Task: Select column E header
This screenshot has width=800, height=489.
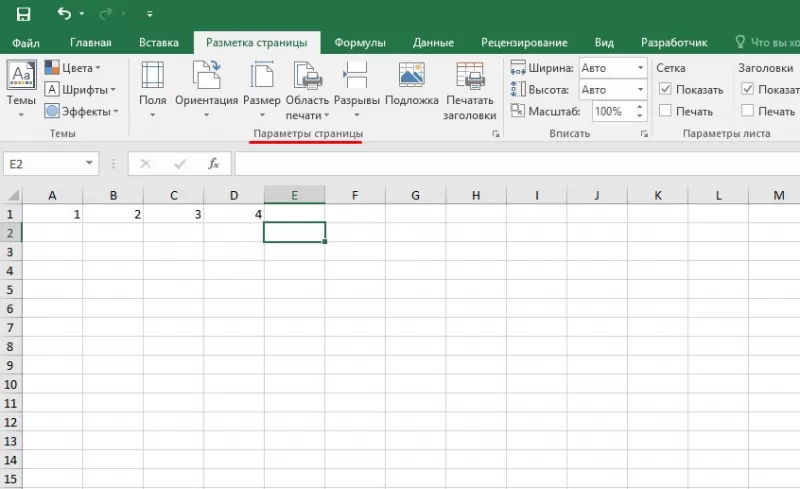Action: pos(294,195)
